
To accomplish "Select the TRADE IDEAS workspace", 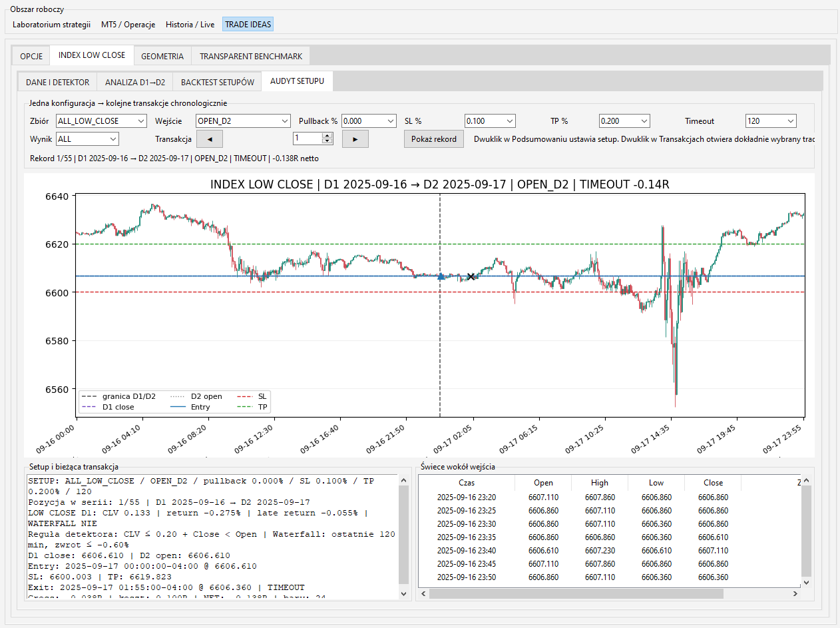I will click(248, 25).
